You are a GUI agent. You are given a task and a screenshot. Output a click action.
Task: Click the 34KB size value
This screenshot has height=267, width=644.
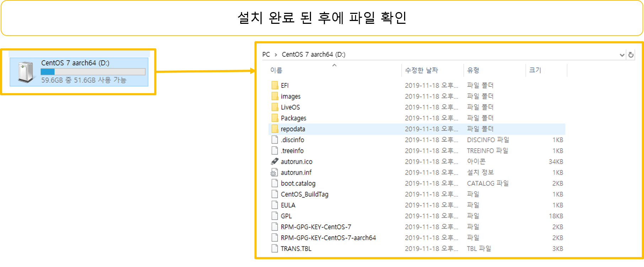(x=556, y=161)
